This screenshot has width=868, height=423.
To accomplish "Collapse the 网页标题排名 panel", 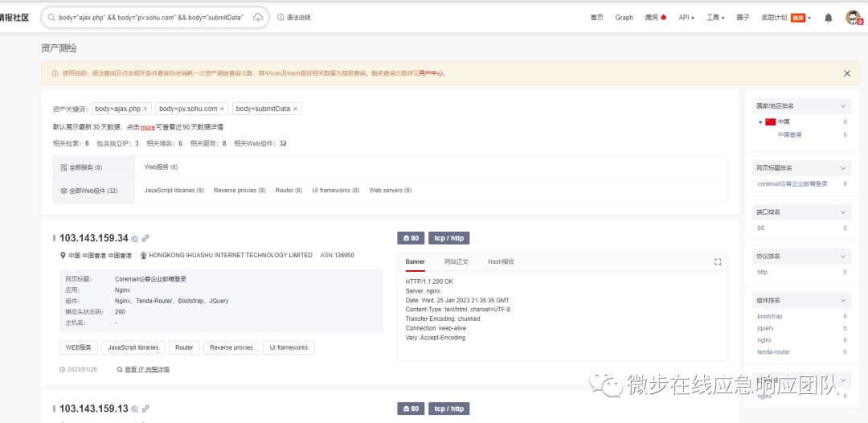I will 843,168.
